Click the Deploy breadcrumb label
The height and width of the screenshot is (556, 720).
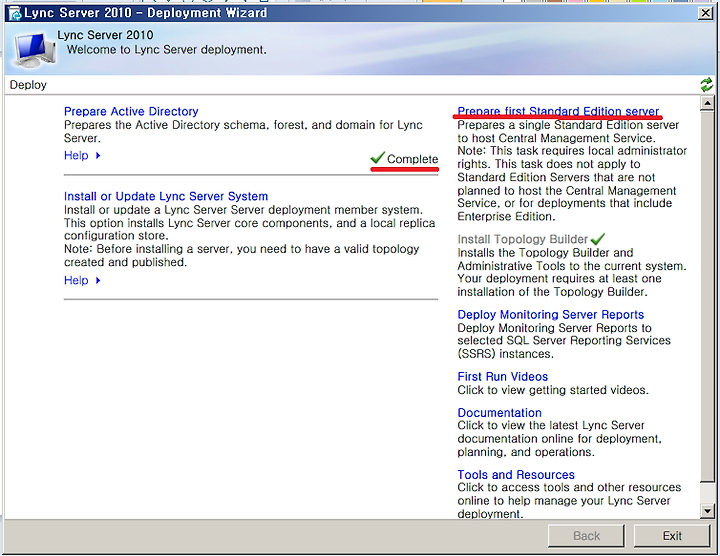pos(28,85)
